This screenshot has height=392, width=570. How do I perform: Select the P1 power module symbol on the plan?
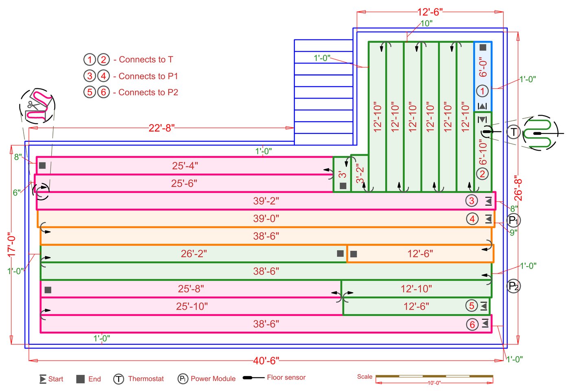click(513, 220)
